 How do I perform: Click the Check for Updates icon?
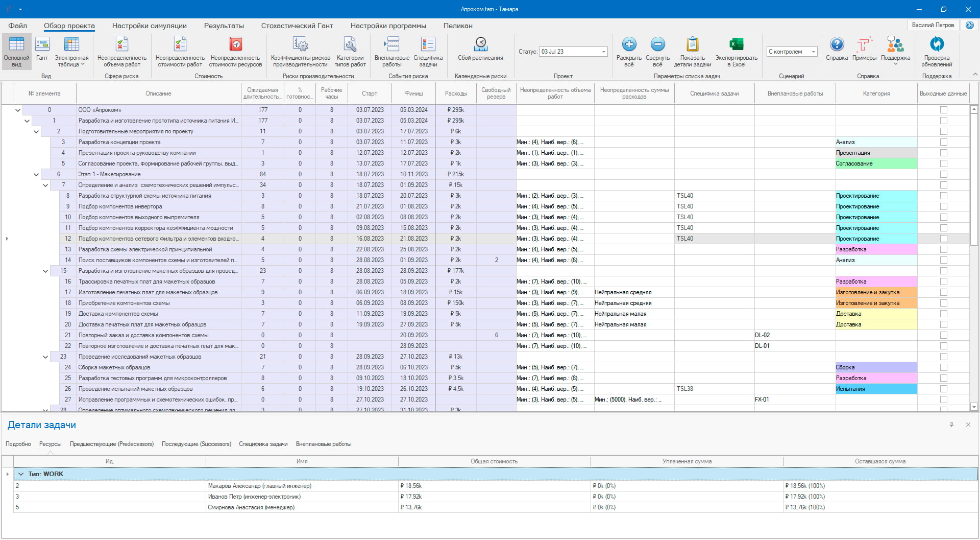tap(937, 45)
